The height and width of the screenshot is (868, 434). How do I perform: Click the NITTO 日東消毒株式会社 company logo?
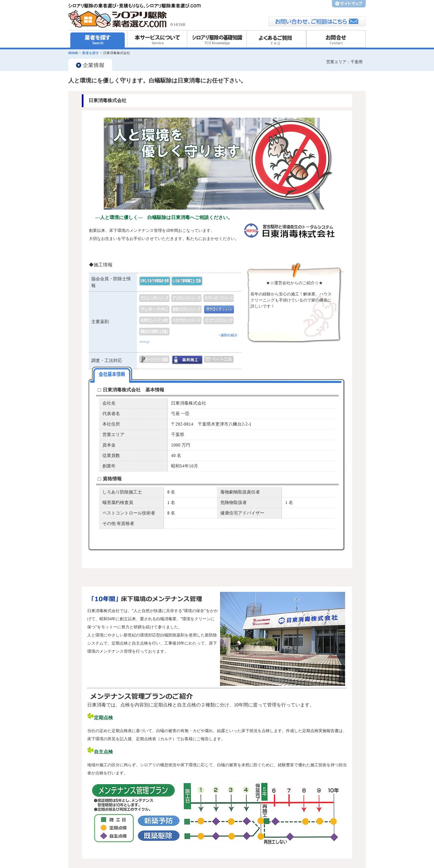click(289, 231)
